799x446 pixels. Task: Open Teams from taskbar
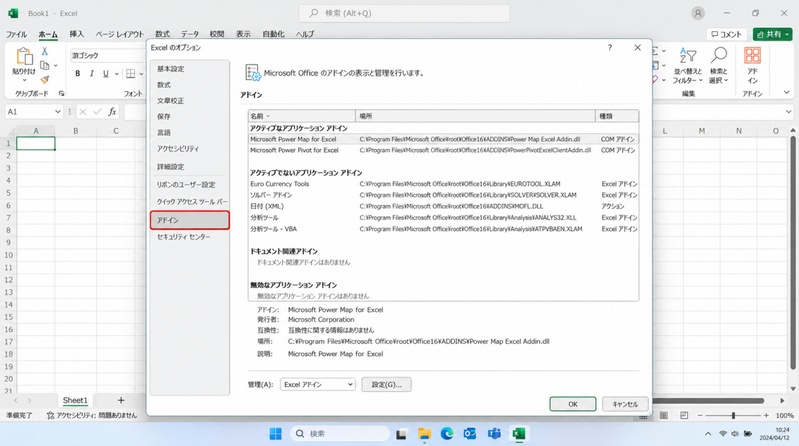tap(494, 434)
